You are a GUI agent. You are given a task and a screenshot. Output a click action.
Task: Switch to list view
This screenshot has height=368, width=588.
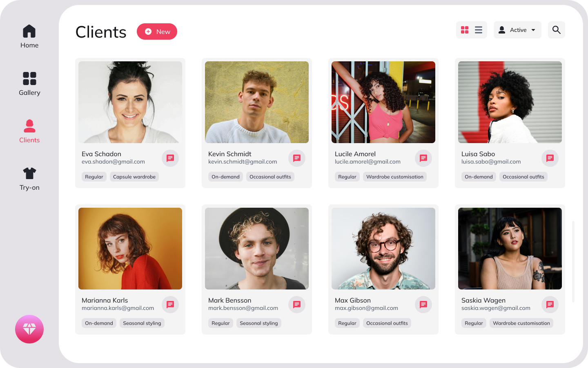[x=479, y=30]
